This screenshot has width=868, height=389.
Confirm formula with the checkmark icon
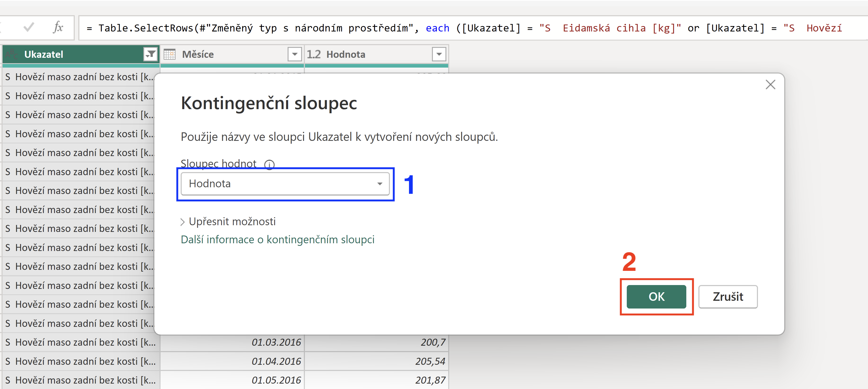(x=29, y=27)
